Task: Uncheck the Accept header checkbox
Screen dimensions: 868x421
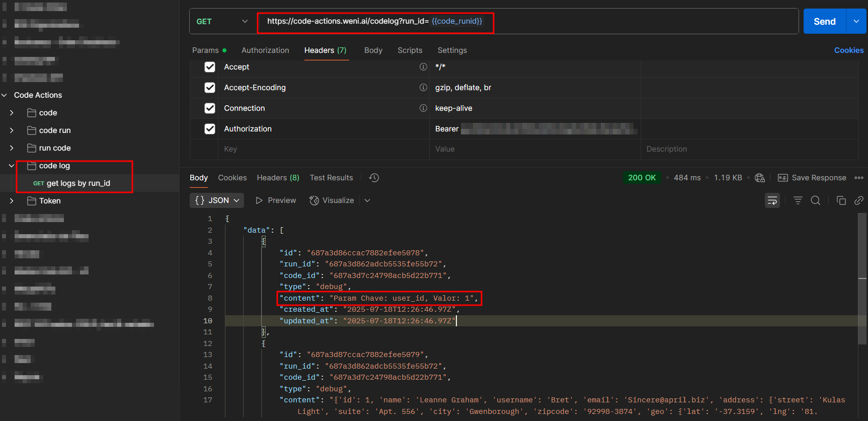Action: pos(210,67)
